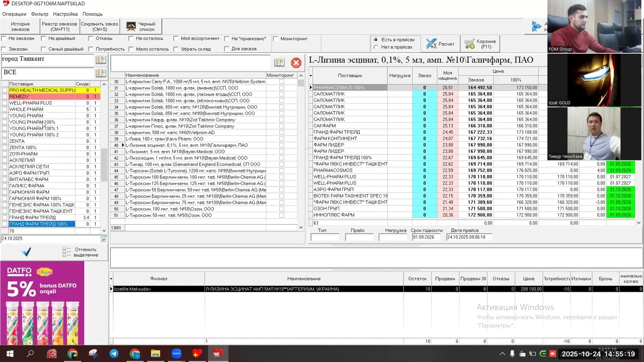
Task: Toggle the Не осталось checkbox
Action: point(131,38)
